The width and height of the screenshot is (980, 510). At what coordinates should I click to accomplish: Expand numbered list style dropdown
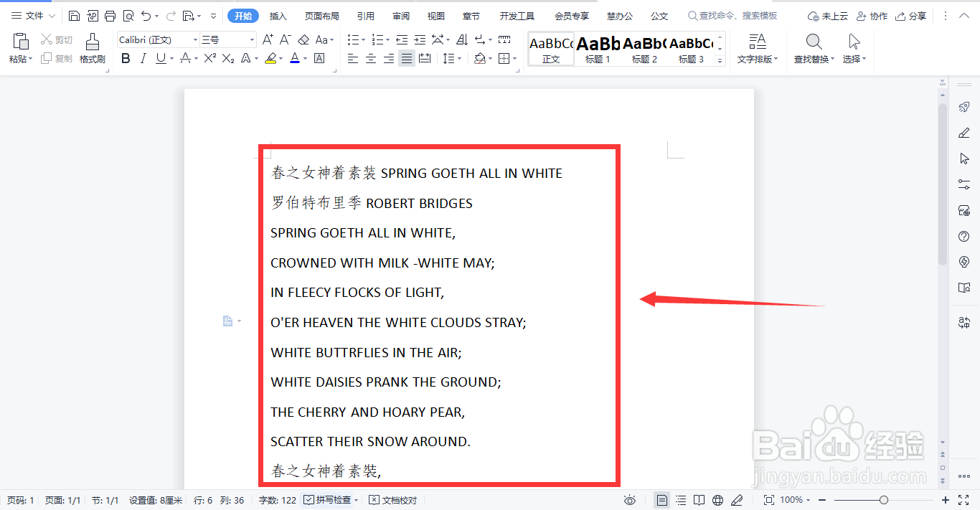pyautogui.click(x=387, y=40)
